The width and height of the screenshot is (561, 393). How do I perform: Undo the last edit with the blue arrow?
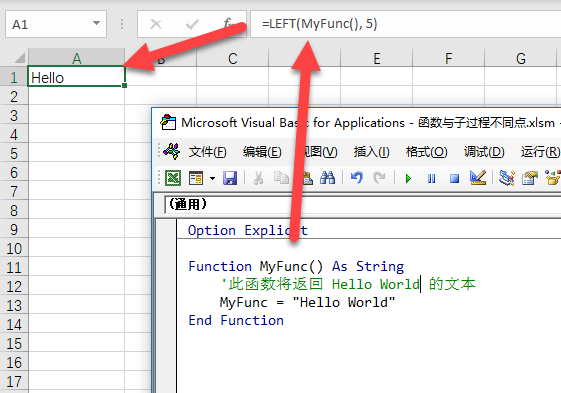(357, 178)
